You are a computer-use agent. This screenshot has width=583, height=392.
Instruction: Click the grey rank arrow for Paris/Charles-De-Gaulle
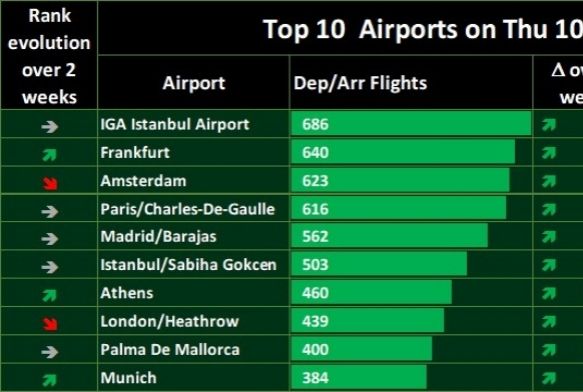pos(49,212)
